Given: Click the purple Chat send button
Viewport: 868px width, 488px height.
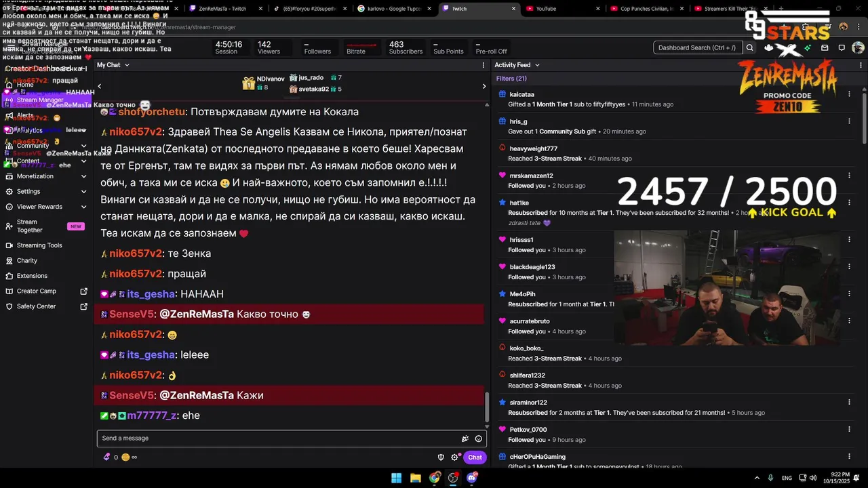Looking at the screenshot, I should [x=475, y=457].
